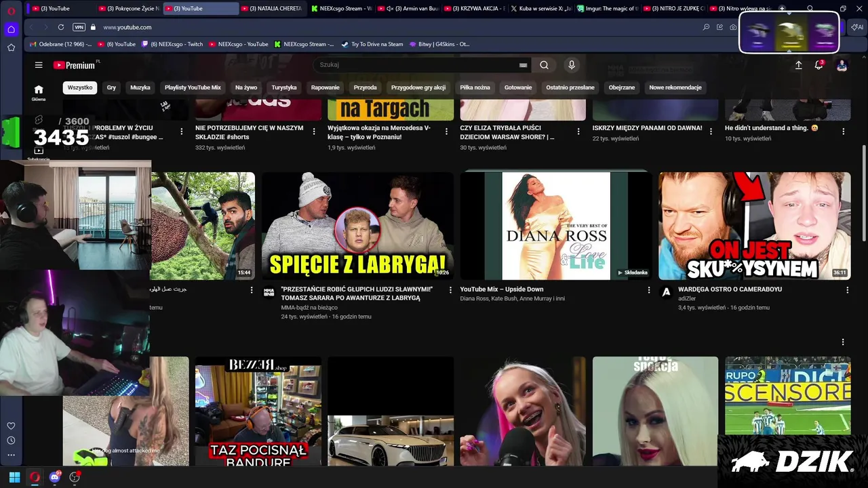
Task: Open the Try To Drive na Steam bookmark
Action: click(372, 44)
